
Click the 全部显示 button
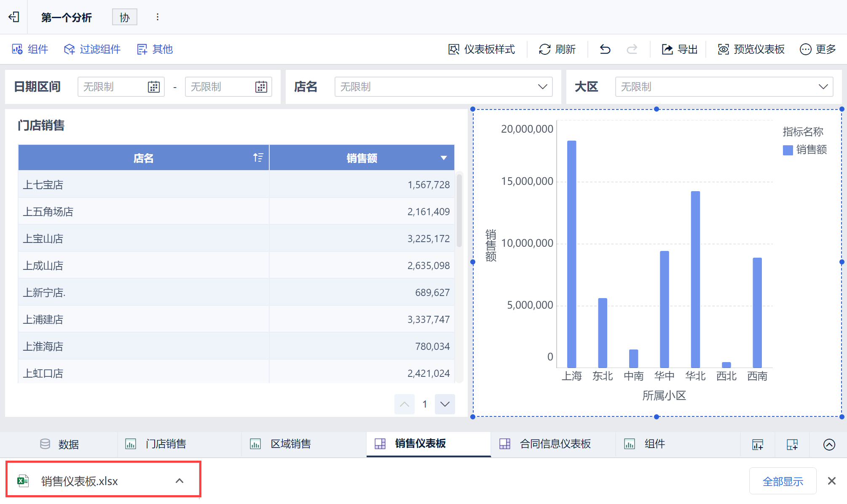coord(783,481)
